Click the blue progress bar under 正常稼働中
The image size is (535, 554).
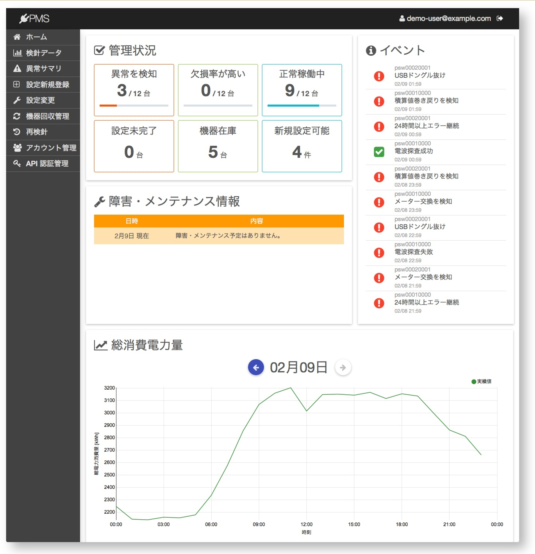coord(302,105)
